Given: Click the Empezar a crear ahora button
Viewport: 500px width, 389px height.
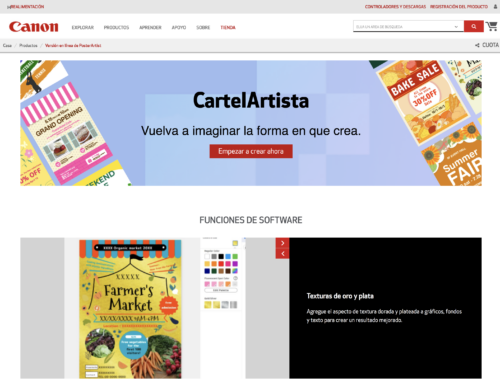Looking at the screenshot, I should pos(251,151).
